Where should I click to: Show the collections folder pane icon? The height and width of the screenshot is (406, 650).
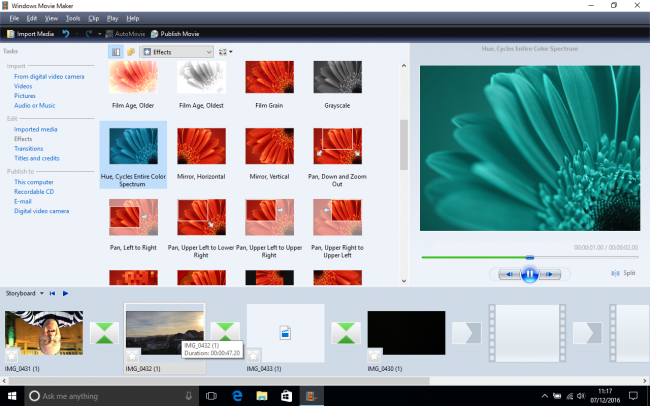131,52
